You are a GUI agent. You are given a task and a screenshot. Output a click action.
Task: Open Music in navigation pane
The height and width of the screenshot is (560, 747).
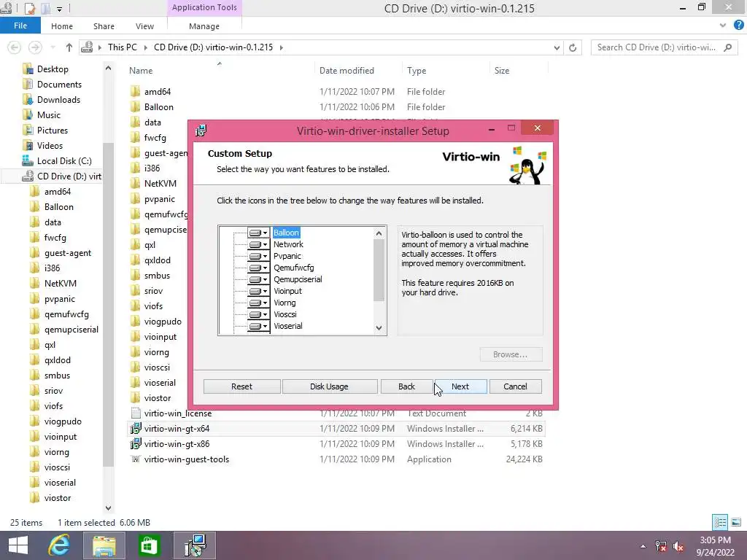(49, 114)
